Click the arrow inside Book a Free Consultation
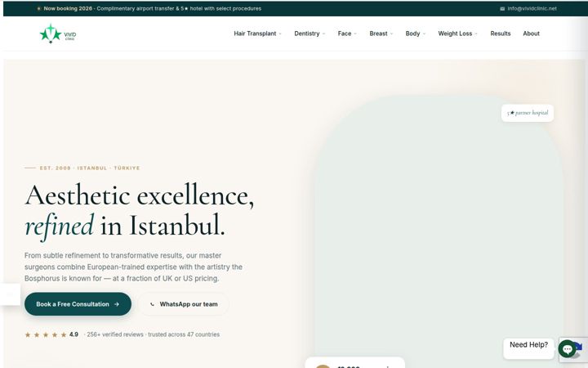This screenshot has width=588, height=368. (117, 304)
